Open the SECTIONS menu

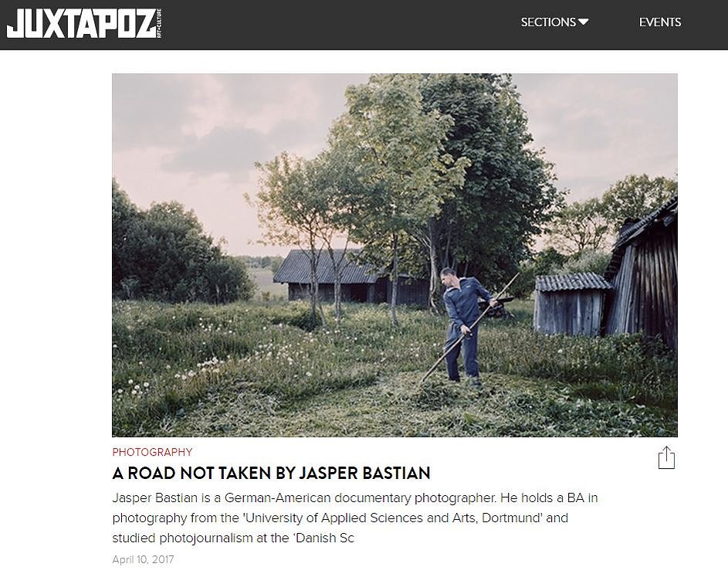click(554, 22)
